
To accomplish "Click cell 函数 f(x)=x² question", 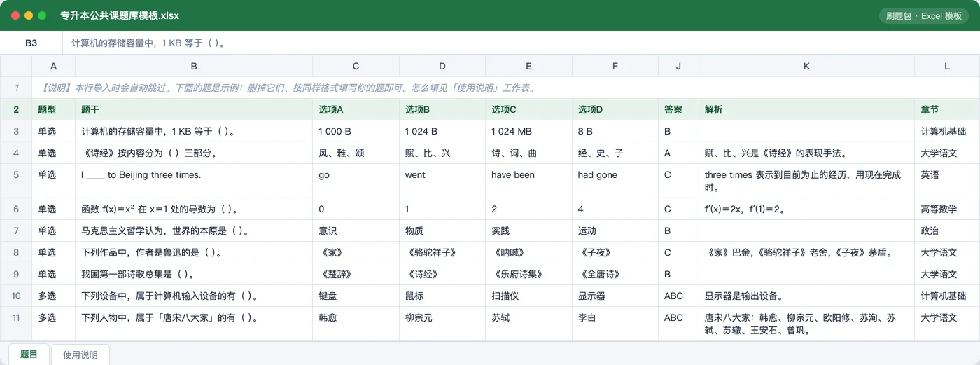I will pos(194,209).
